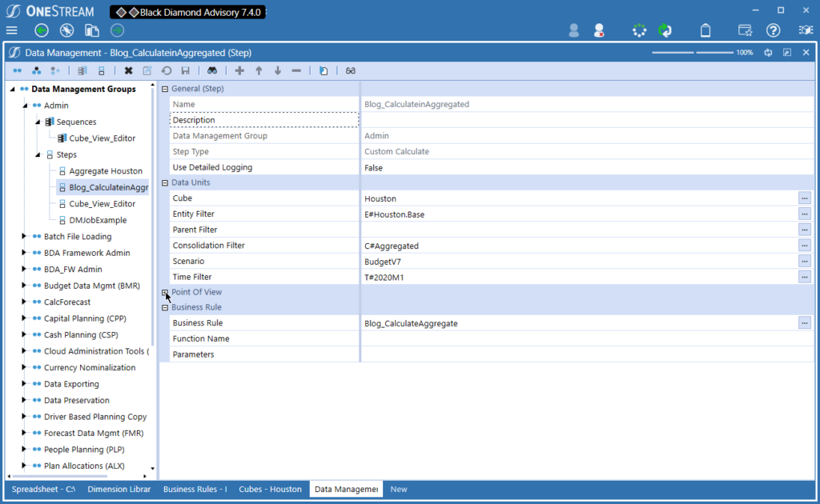This screenshot has height=504, width=820.
Task: Delete selected item with X icon
Action: [128, 70]
